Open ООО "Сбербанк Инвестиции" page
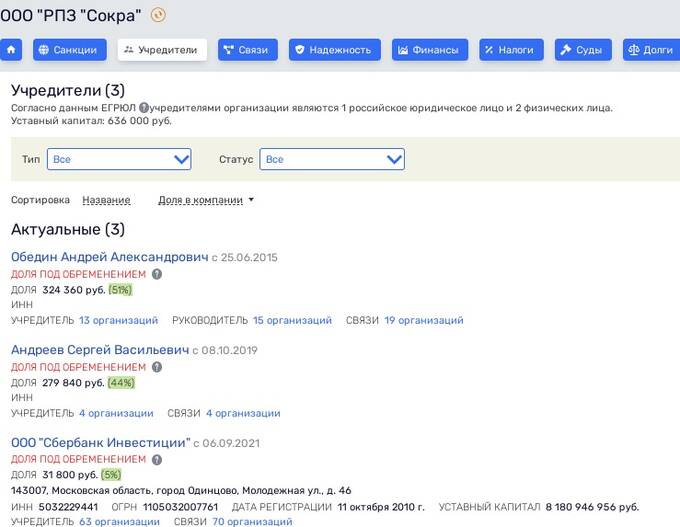 coord(101,442)
